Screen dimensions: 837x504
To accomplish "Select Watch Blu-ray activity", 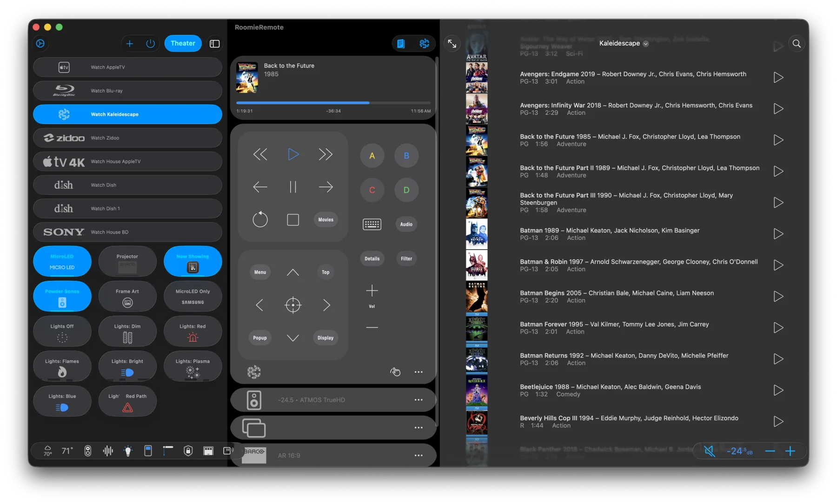I will 127,91.
